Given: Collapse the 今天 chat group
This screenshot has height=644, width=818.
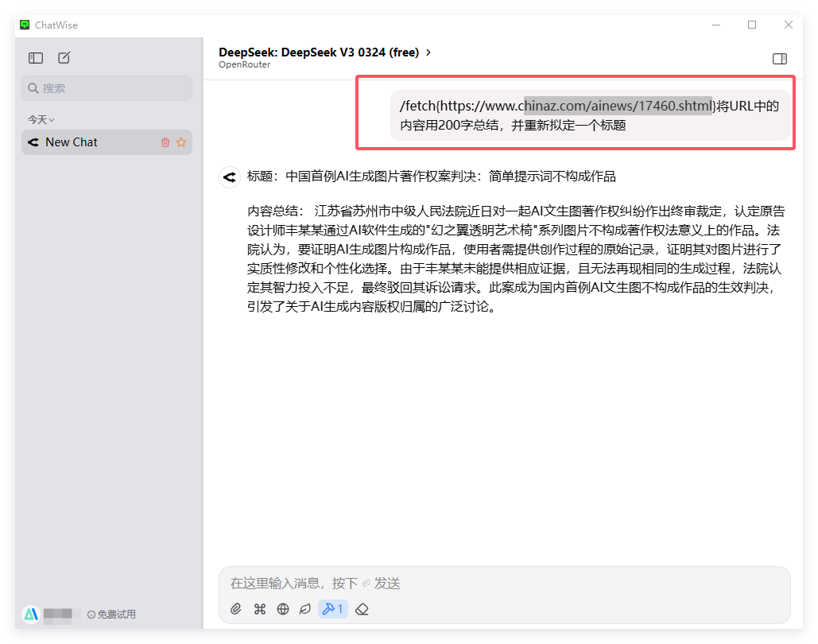Looking at the screenshot, I should click(x=41, y=119).
